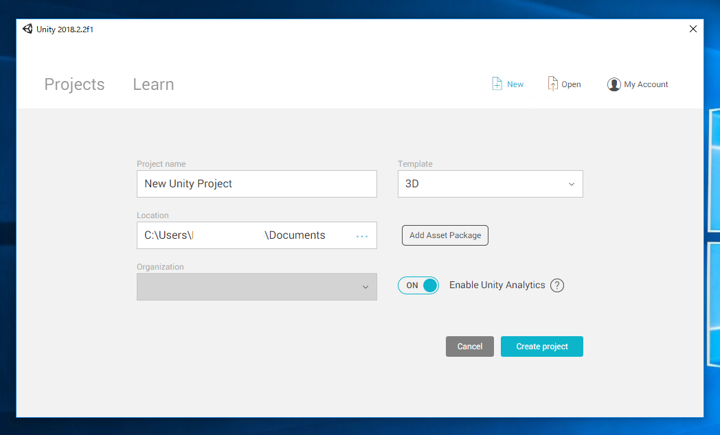The width and height of the screenshot is (720, 435).
Task: Click the Unity 2018.2.2f1 title text
Action: (x=65, y=29)
